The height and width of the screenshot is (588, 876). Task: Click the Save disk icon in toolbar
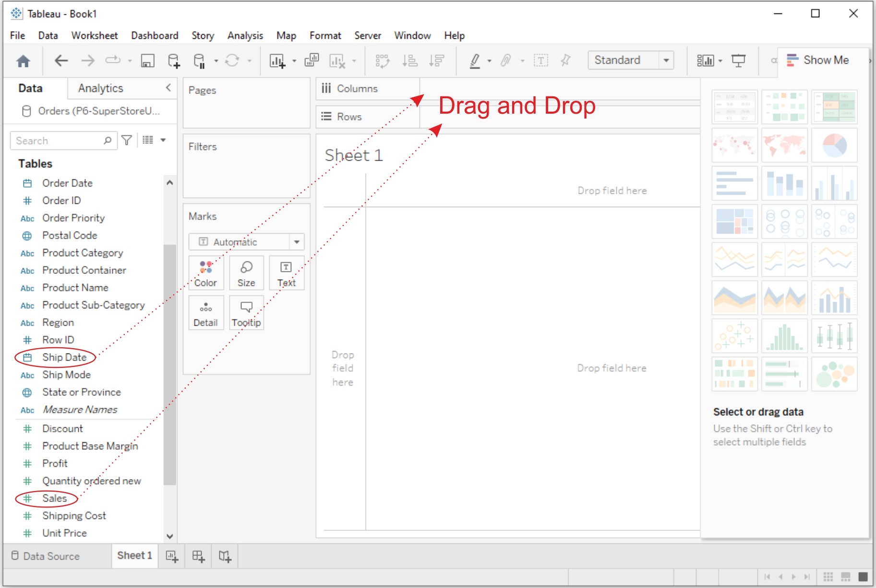point(147,61)
